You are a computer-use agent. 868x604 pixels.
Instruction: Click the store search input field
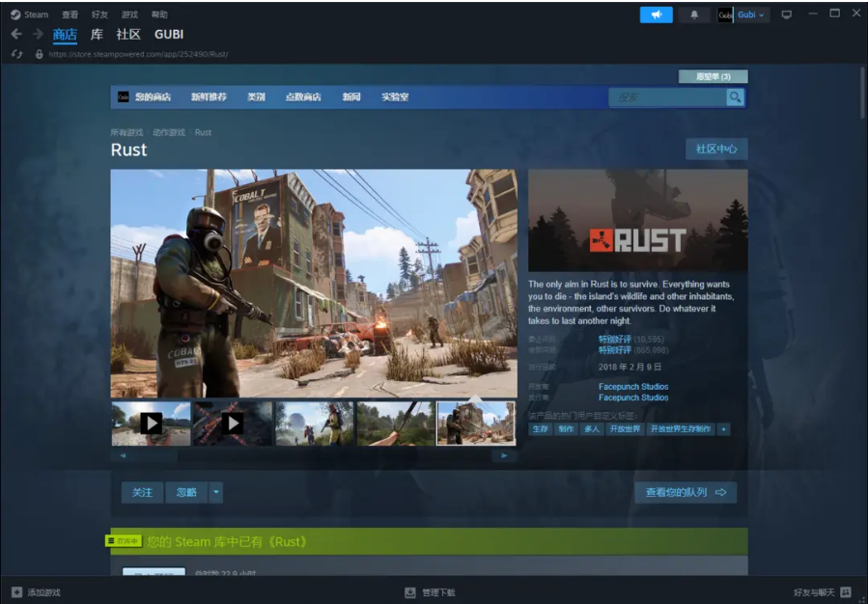coord(667,97)
